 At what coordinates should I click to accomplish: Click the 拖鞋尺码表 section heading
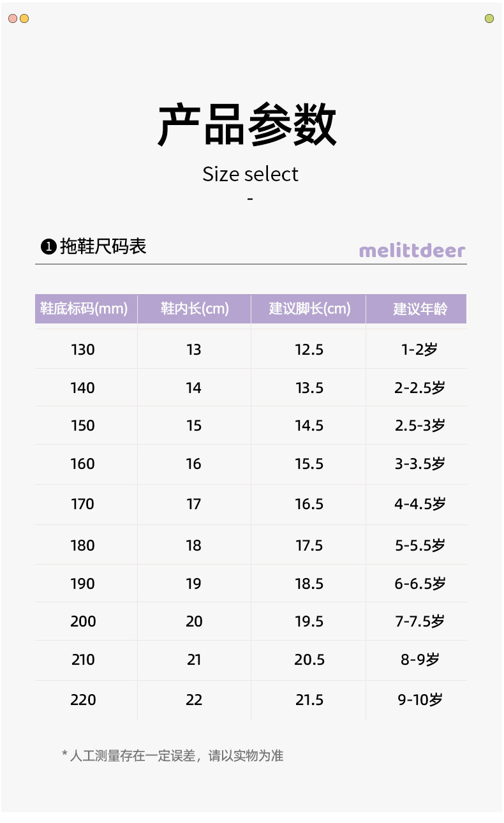(x=103, y=246)
